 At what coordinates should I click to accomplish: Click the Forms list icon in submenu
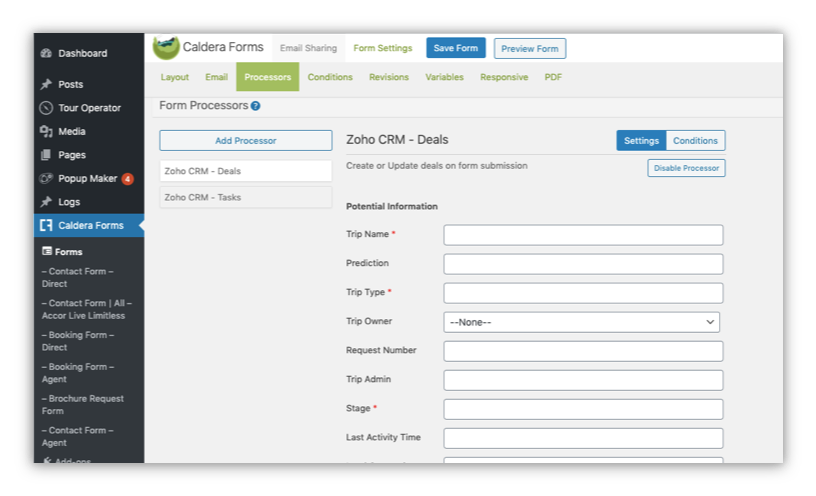click(47, 251)
